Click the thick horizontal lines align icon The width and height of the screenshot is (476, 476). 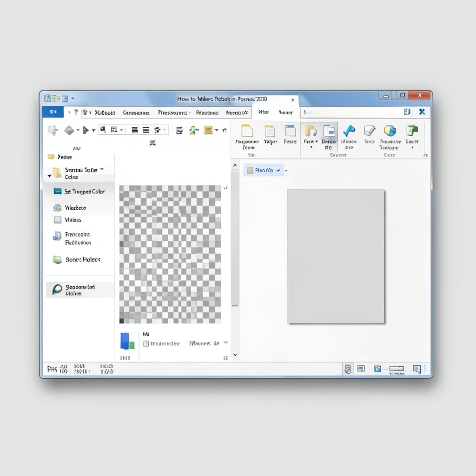click(135, 130)
